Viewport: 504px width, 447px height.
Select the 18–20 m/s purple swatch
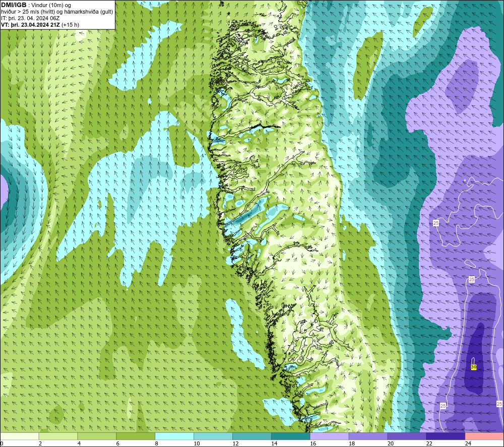368,436
